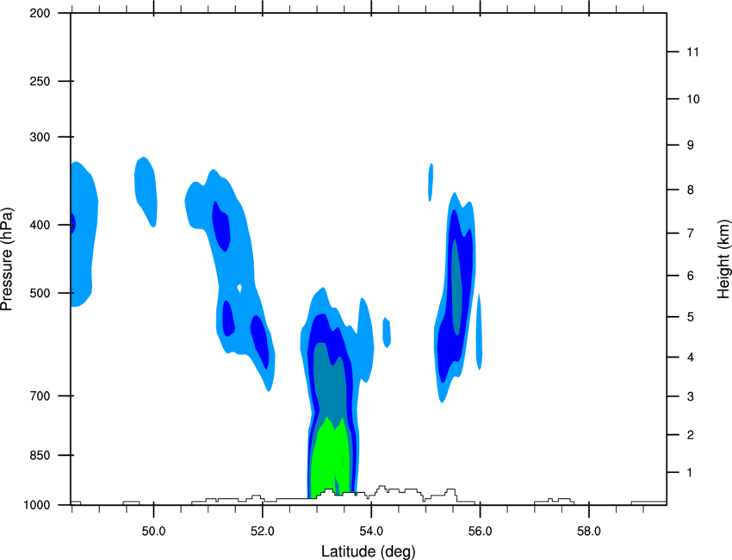732x560 pixels.
Task: Click the small white hole in the 51.5 degree plume
Action: point(240,288)
